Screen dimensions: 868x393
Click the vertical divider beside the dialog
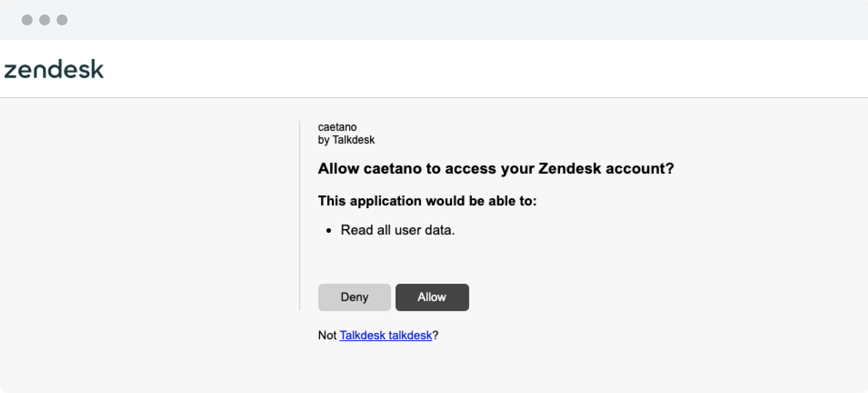[300, 215]
